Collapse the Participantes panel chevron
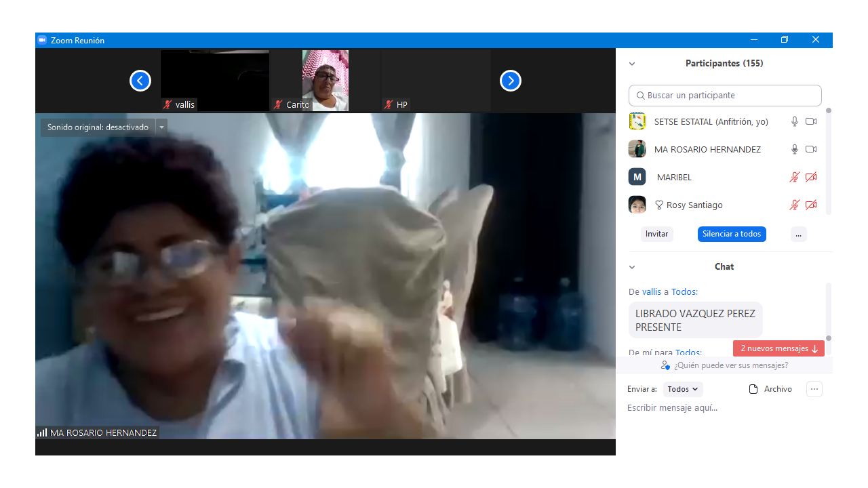This screenshot has height=488, width=868. [x=632, y=64]
